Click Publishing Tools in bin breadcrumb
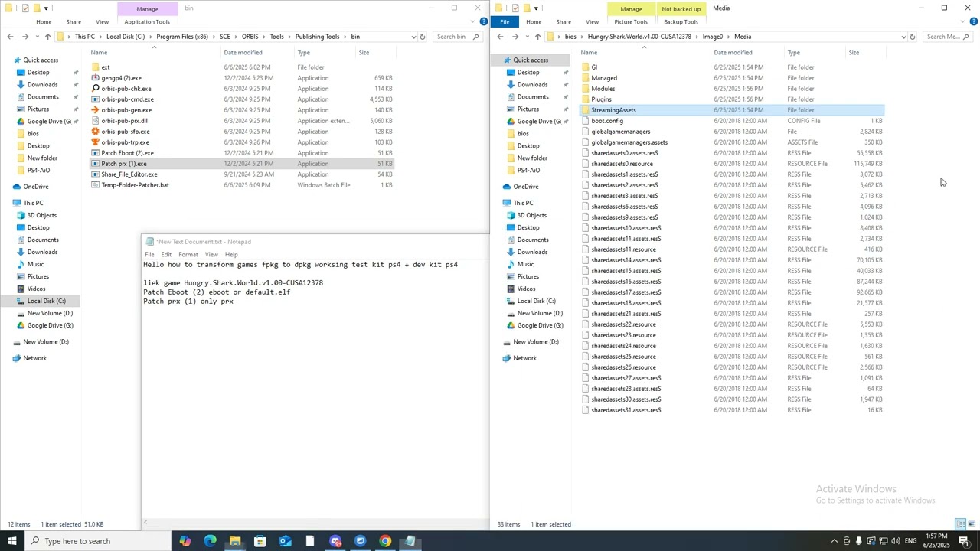Image resolution: width=980 pixels, height=551 pixels. [317, 37]
